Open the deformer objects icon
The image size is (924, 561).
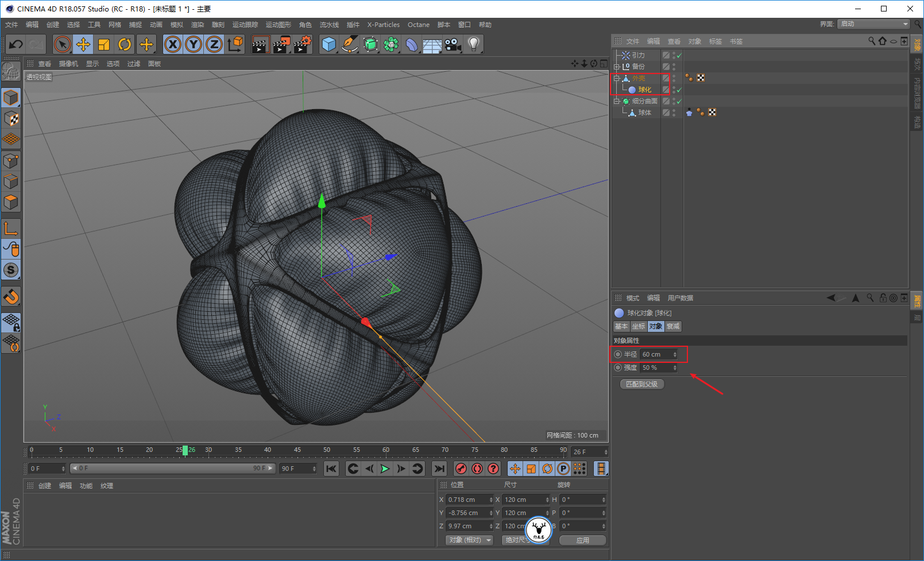pyautogui.click(x=412, y=44)
